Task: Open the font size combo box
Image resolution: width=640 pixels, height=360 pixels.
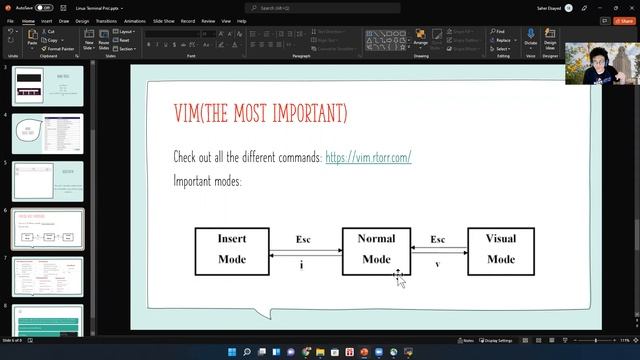Action: tap(209, 34)
